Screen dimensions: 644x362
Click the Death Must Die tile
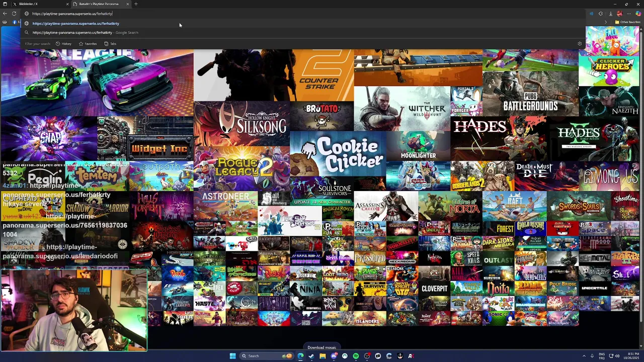pos(547,176)
